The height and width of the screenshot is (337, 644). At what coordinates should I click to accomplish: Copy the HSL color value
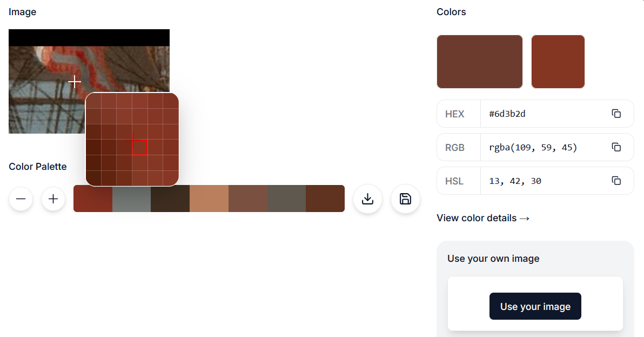pyautogui.click(x=616, y=181)
